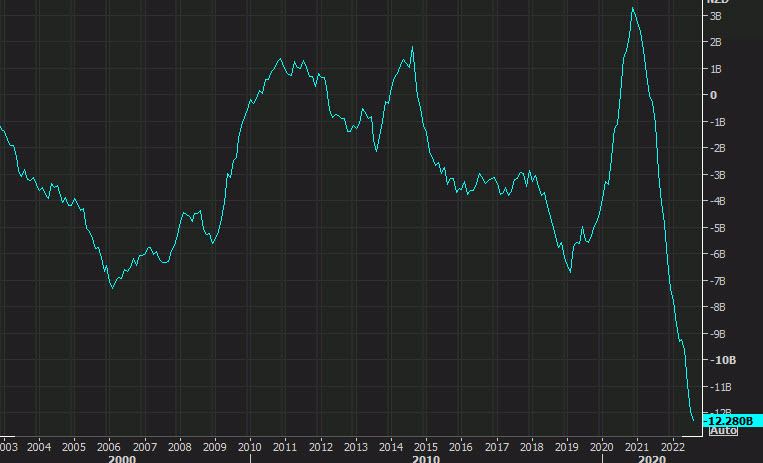Click the -6B y-axis label
Viewport: 763px width, 463px height.
pos(717,255)
